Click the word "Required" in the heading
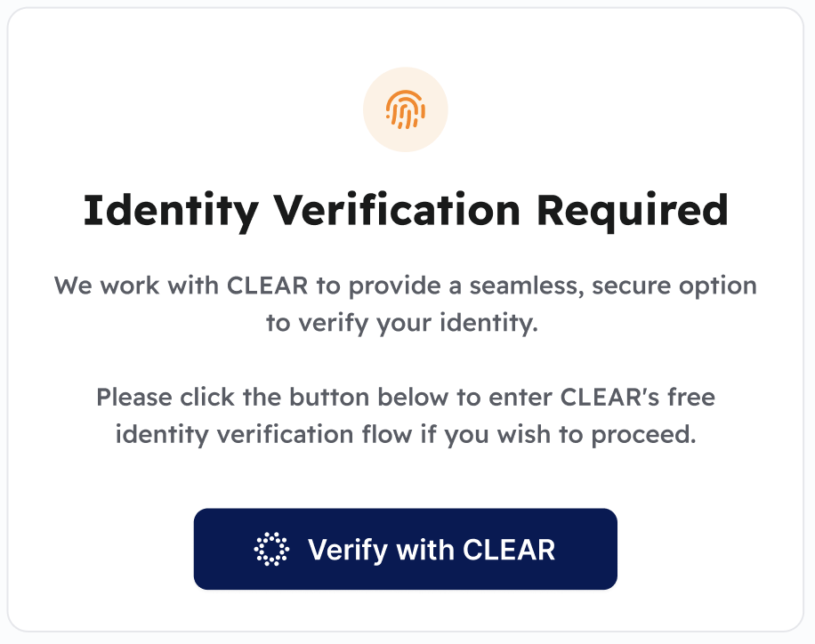Image resolution: width=815 pixels, height=644 pixels. (x=636, y=211)
